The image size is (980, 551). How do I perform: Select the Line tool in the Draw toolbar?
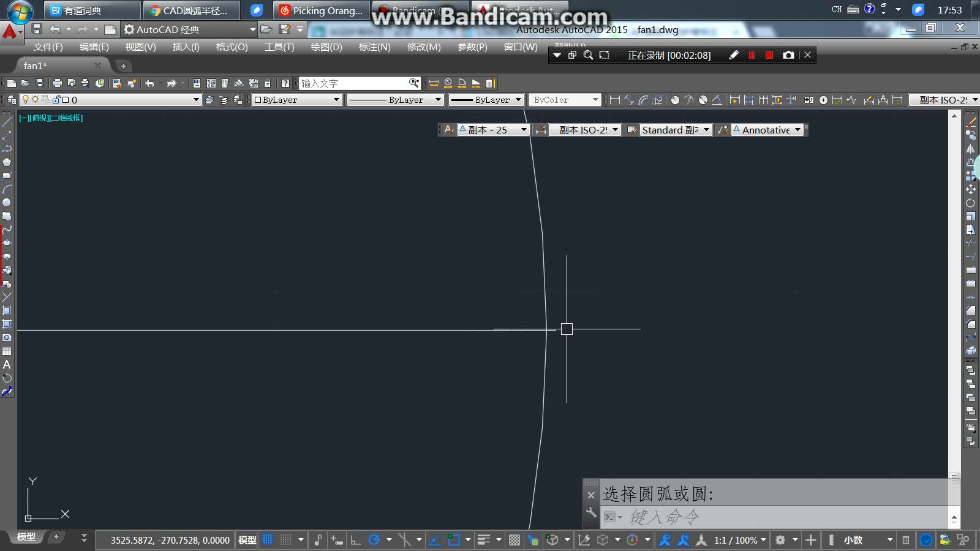tap(7, 122)
